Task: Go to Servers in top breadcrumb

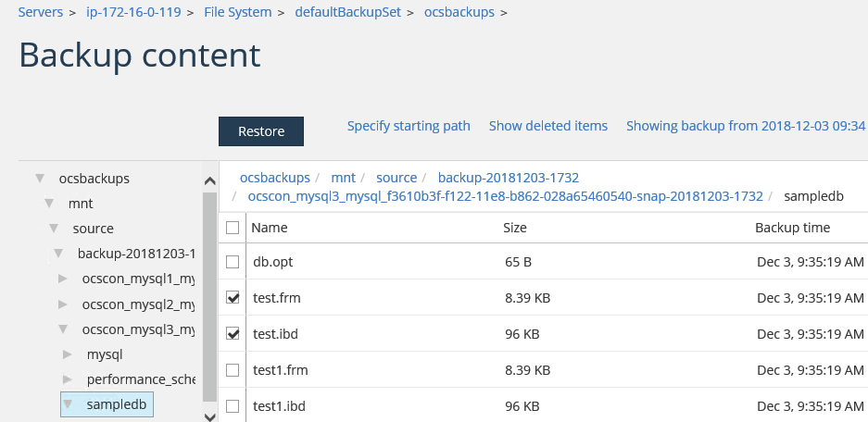Action: click(x=41, y=12)
